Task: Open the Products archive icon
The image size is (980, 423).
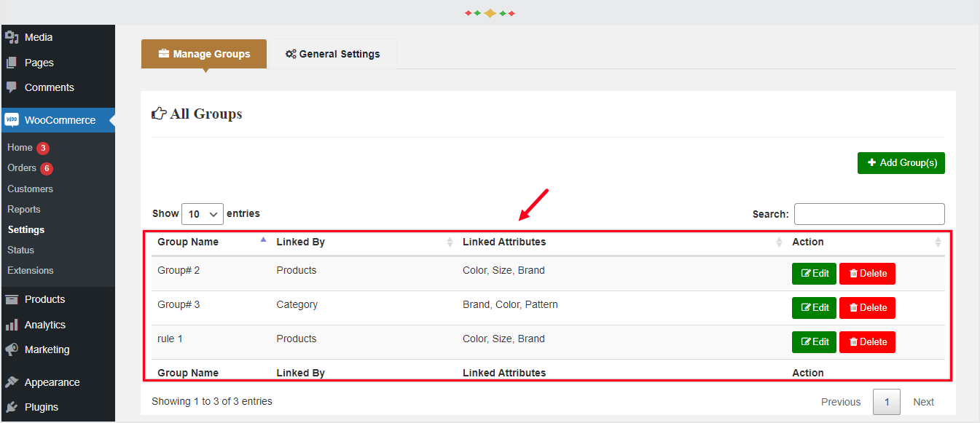Action: 11,299
